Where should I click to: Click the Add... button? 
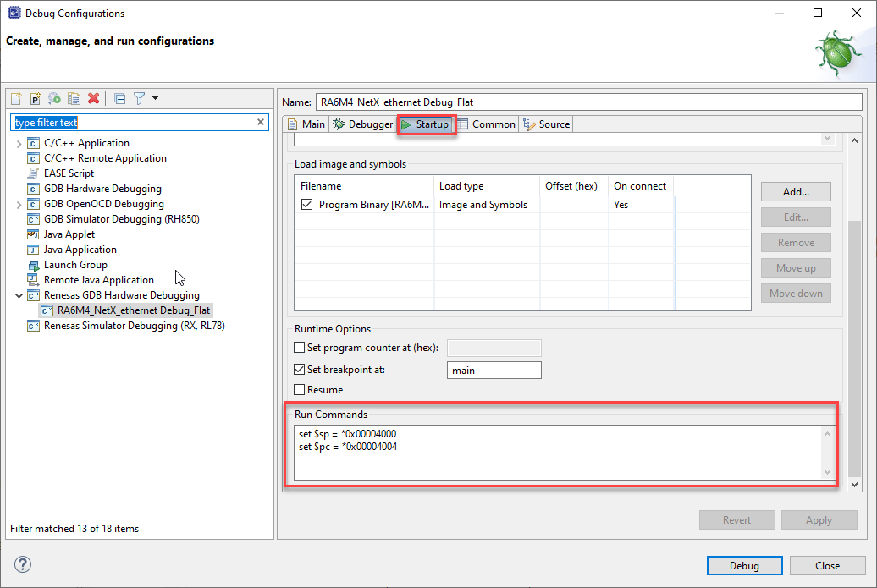pyautogui.click(x=796, y=192)
